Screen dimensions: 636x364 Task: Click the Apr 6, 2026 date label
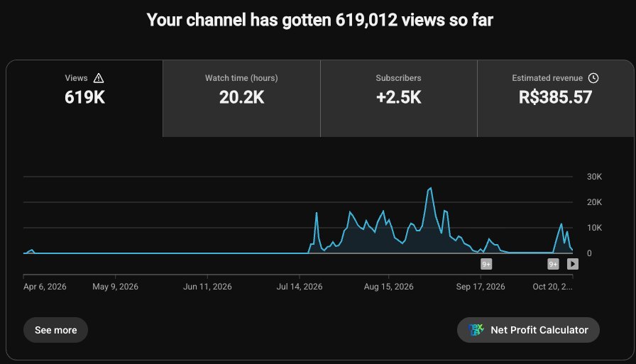[45, 287]
